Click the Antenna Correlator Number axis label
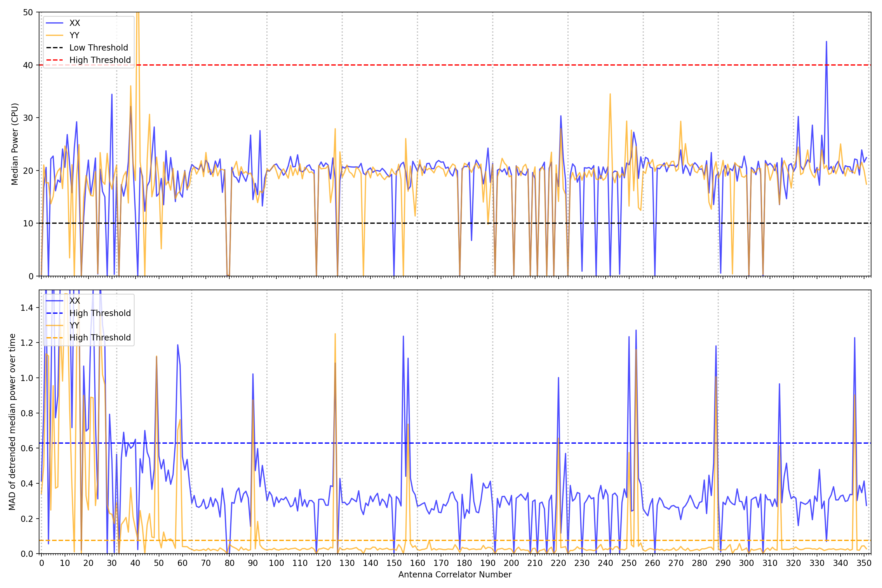The height and width of the screenshot is (588, 882). point(455,574)
